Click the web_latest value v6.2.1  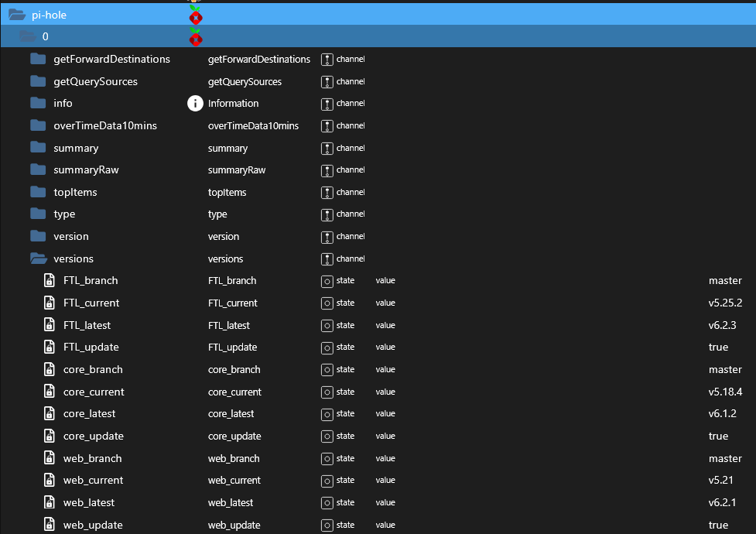722,502
